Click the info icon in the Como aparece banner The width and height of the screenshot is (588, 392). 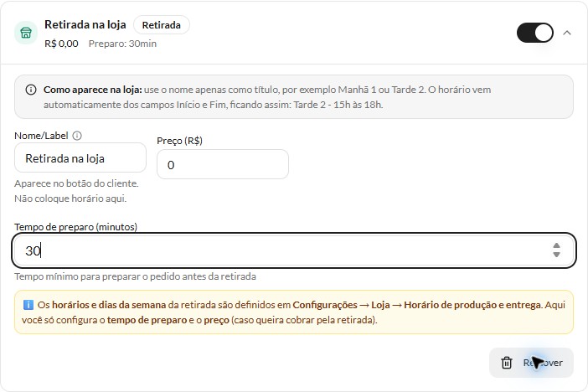[31, 90]
